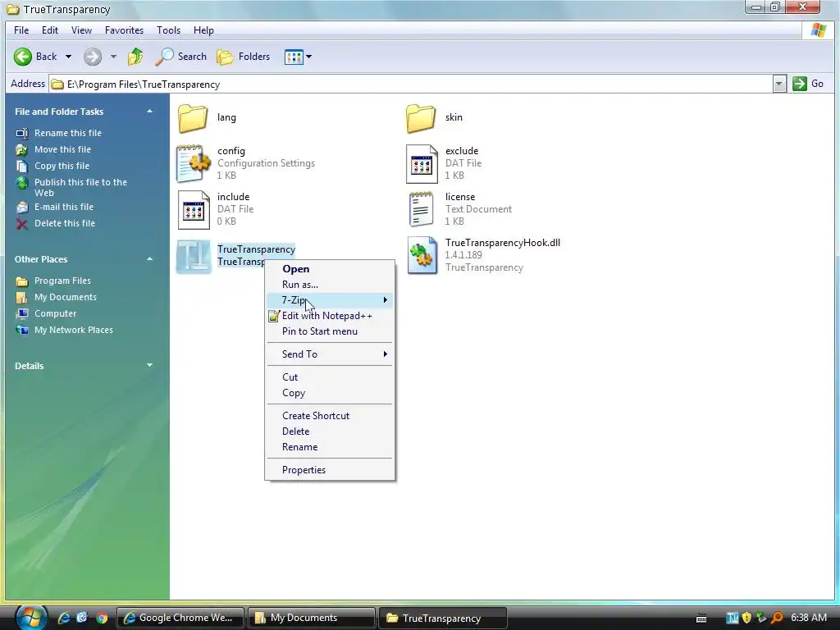Click Publish this file to the Web
The image size is (840, 630).
[x=80, y=187]
